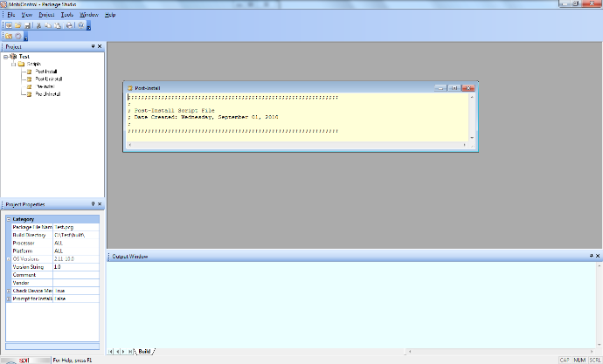Collapse the Test project tree node

pyautogui.click(x=6, y=57)
